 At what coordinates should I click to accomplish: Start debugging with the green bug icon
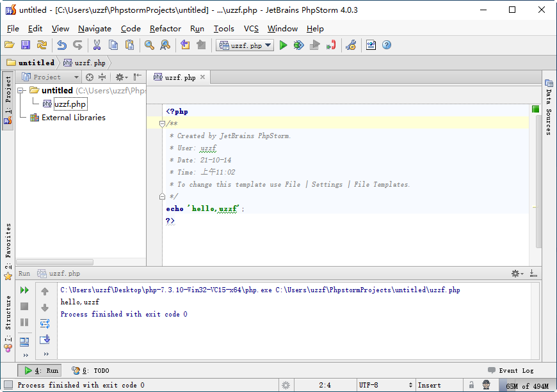click(299, 45)
